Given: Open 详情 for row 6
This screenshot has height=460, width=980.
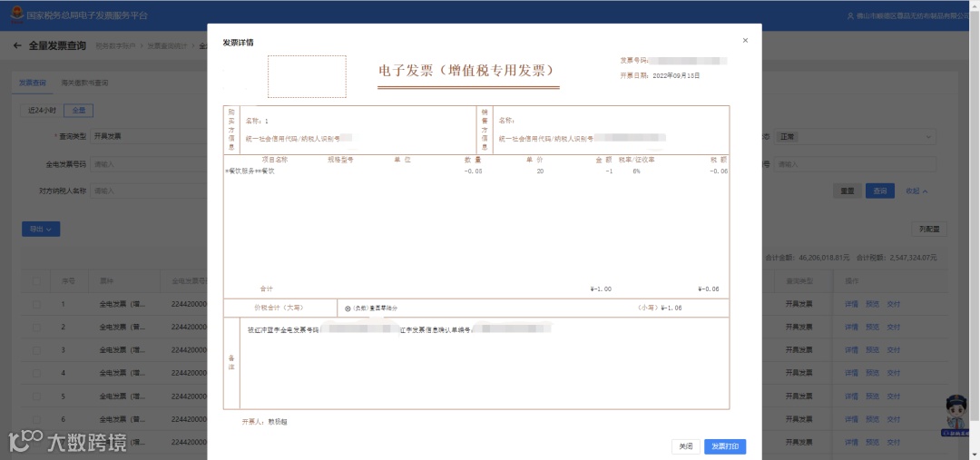Looking at the screenshot, I should pos(851,419).
